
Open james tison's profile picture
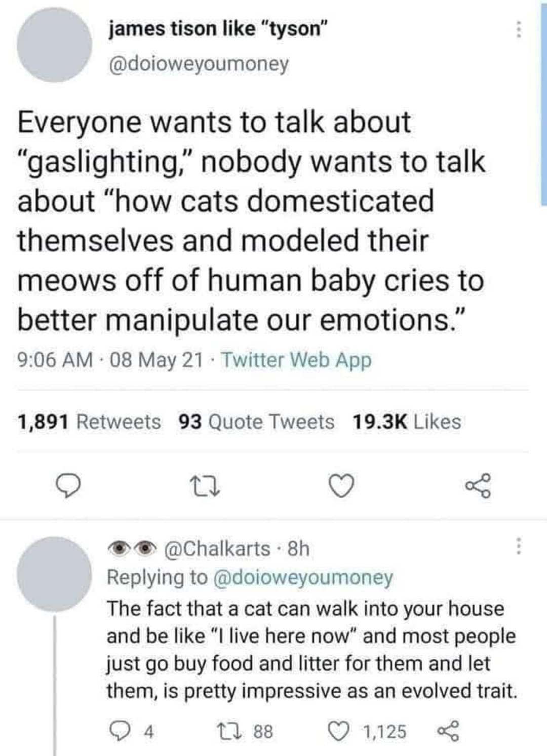[54, 45]
